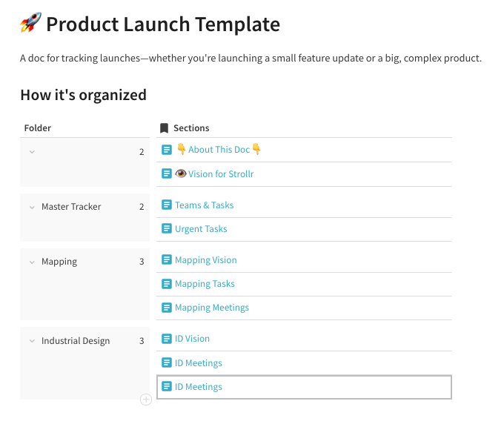Click the eye emoji before Vision for Strollr
This screenshot has width=504, height=444.
pos(181,173)
